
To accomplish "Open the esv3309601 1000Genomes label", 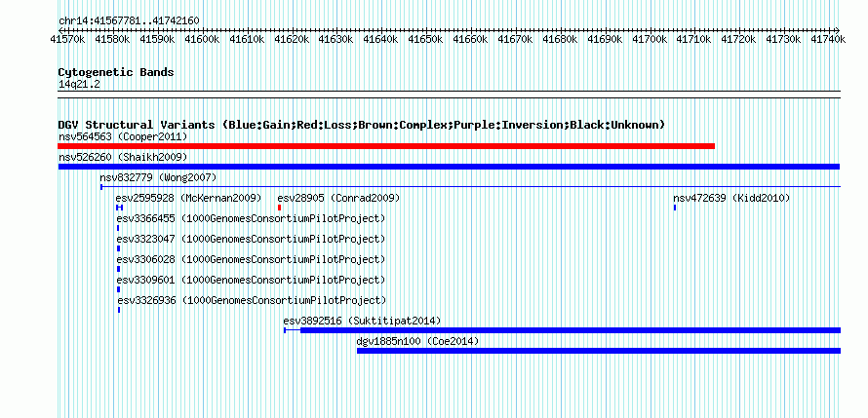I will tap(251, 280).
